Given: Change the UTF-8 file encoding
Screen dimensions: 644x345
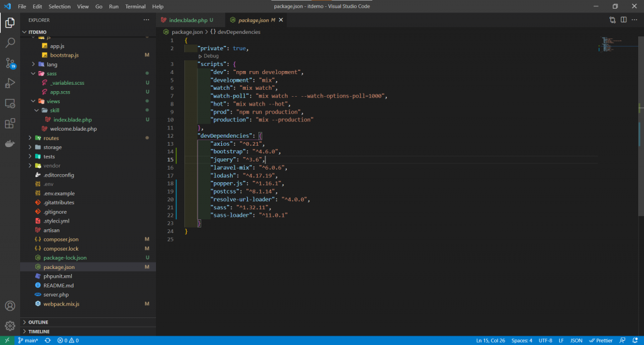Looking at the screenshot, I should [x=545, y=341].
